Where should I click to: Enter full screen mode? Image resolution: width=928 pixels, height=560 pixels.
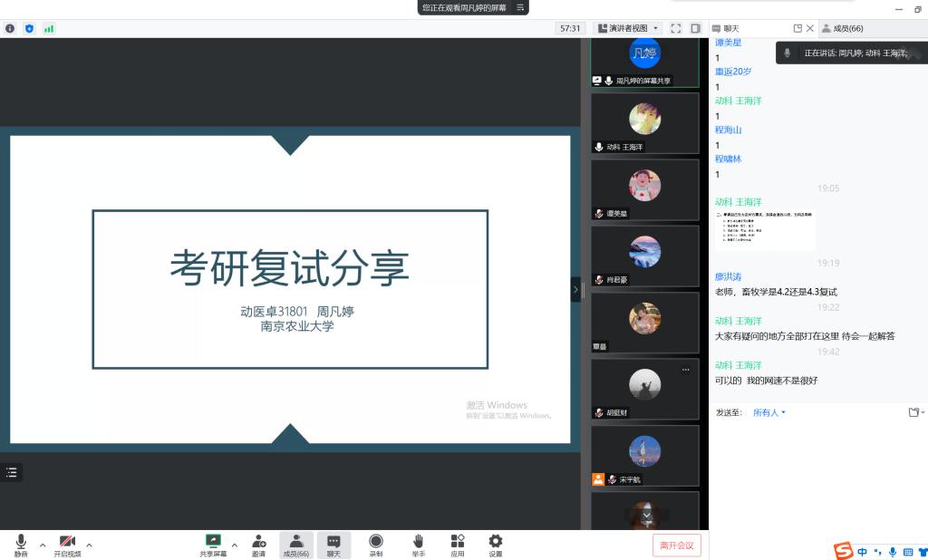[676, 28]
